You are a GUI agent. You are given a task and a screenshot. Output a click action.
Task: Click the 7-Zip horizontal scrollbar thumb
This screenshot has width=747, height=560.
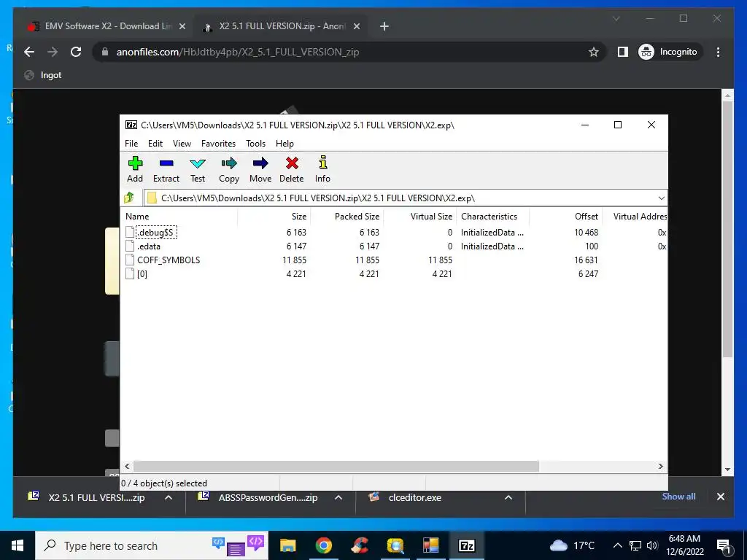click(x=336, y=466)
